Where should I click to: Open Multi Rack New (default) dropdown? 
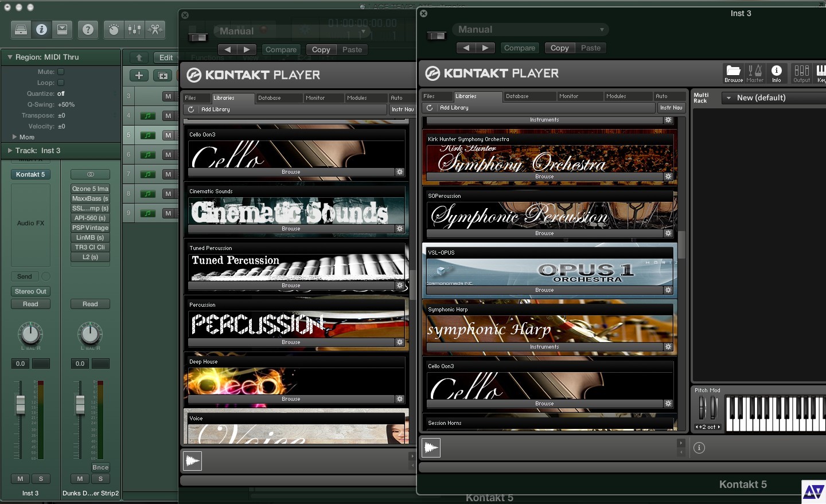tap(773, 98)
